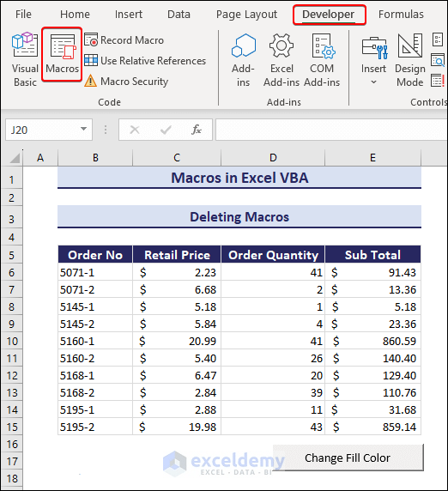Image resolution: width=448 pixels, height=491 pixels.
Task: Select order quantity 26
Action: (273, 358)
